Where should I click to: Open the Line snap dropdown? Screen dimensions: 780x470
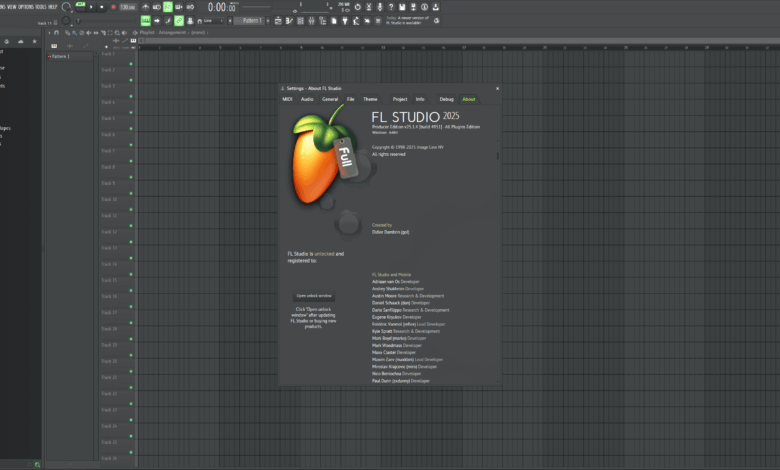coord(211,21)
